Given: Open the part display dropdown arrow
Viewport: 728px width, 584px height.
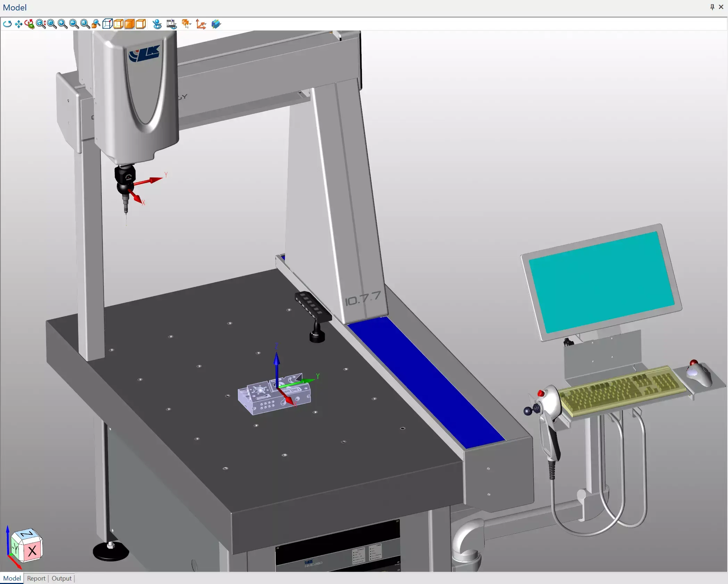Looking at the screenshot, I should [191, 24].
